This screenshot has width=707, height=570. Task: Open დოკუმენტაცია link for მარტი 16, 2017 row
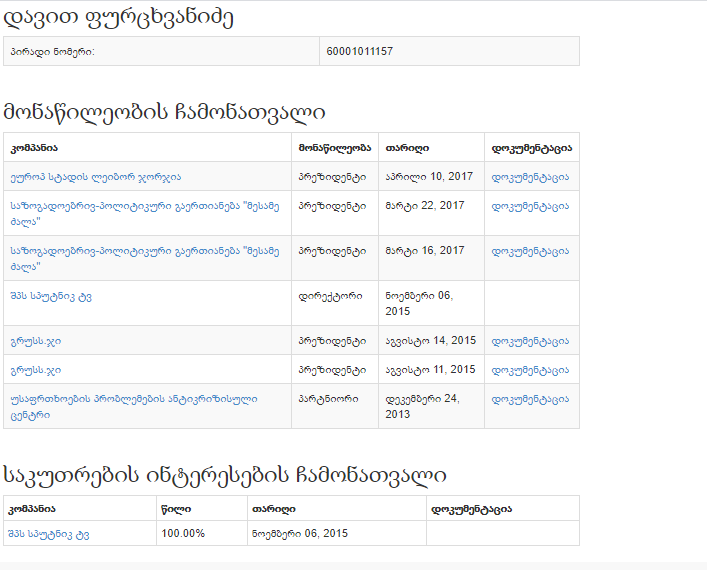530,251
